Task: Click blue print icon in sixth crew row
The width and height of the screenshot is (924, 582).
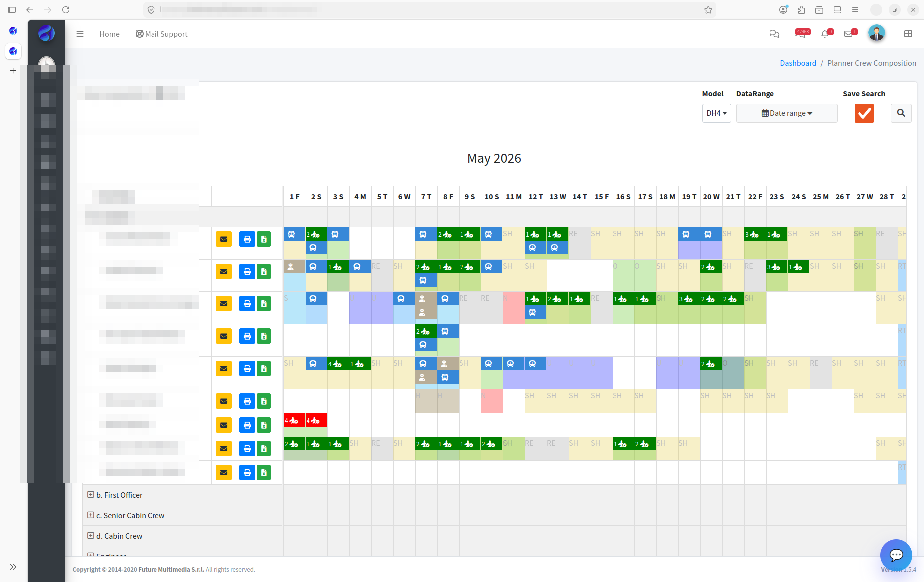Action: click(247, 401)
